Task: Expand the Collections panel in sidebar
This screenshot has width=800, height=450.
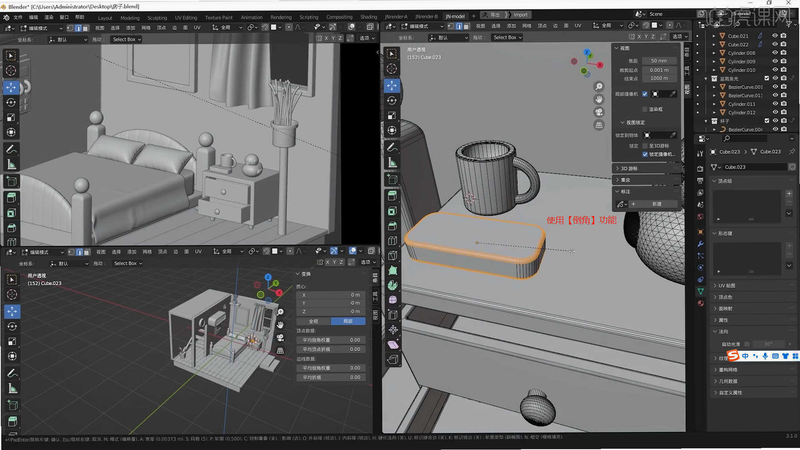Action: tap(617, 180)
